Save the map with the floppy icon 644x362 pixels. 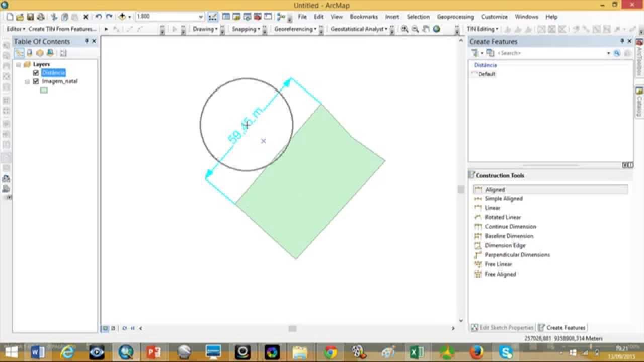(x=31, y=17)
